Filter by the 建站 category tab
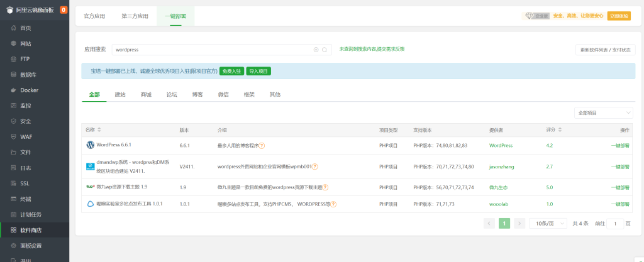This screenshot has width=644, height=262. tap(120, 94)
